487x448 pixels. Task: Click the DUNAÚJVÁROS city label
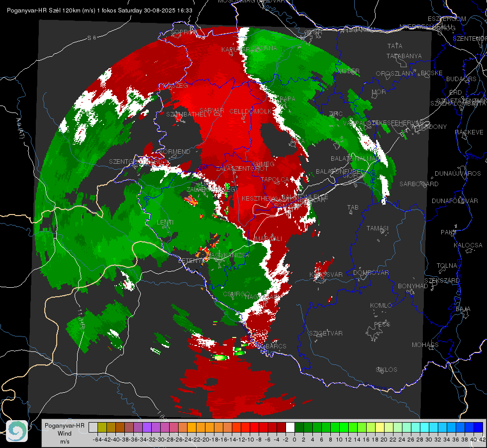click(458, 174)
